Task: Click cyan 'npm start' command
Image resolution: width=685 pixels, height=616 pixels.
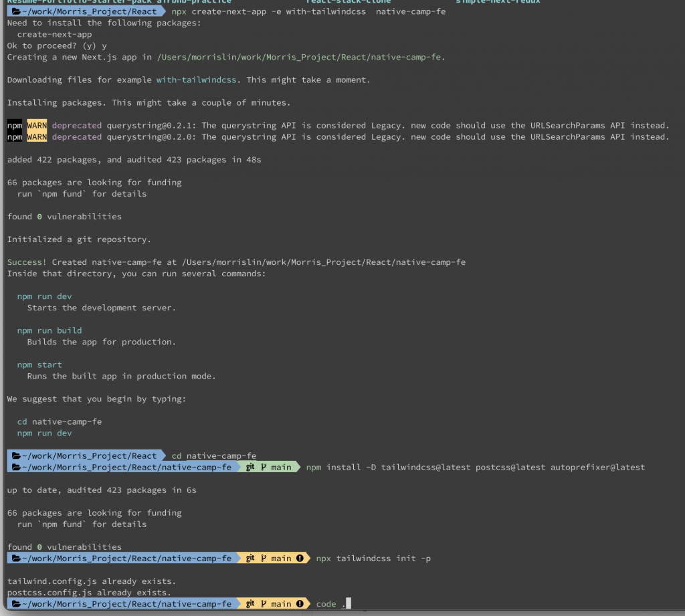Action: pyautogui.click(x=39, y=365)
